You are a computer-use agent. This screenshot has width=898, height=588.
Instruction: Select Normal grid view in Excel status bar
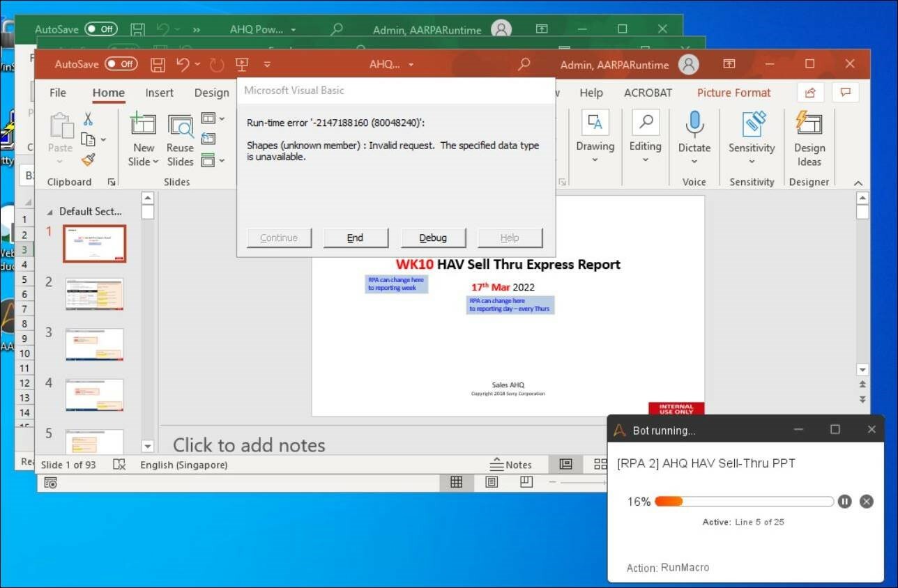click(457, 482)
